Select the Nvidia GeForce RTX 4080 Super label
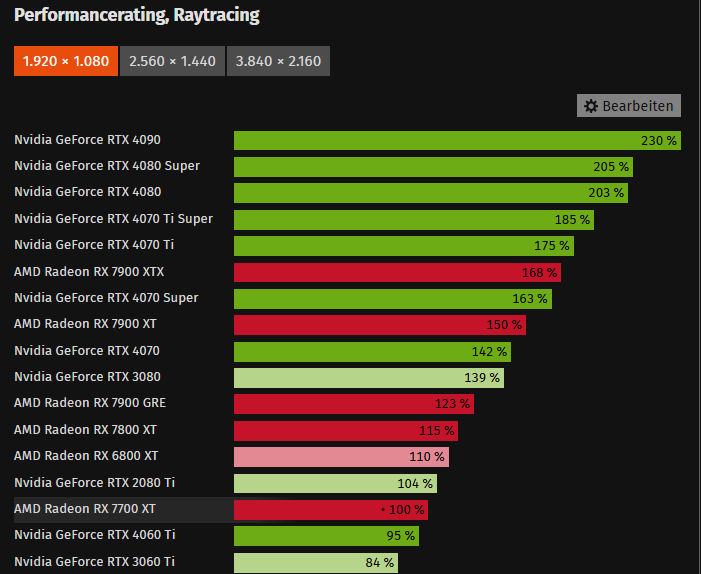701x574 pixels. pos(107,166)
